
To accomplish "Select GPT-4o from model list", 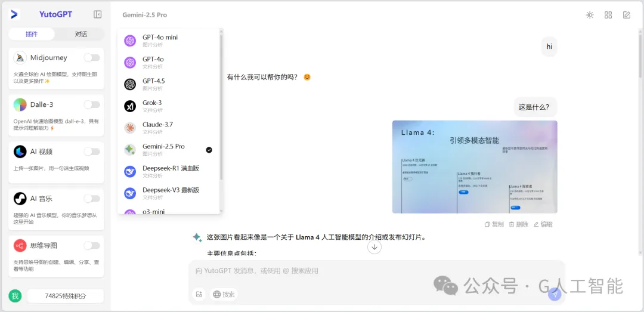I will point(169,62).
